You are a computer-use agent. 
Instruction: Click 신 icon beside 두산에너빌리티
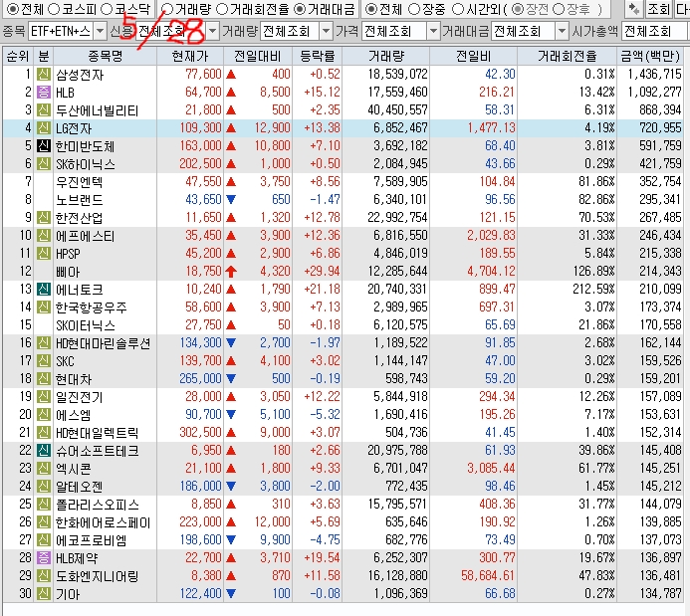[44, 110]
